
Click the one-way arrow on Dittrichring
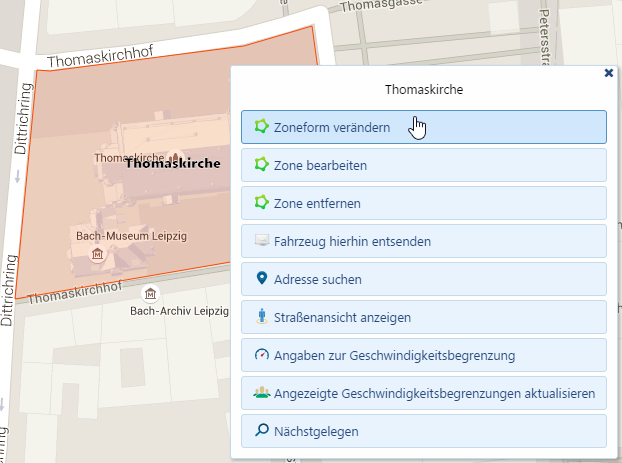tap(18, 176)
